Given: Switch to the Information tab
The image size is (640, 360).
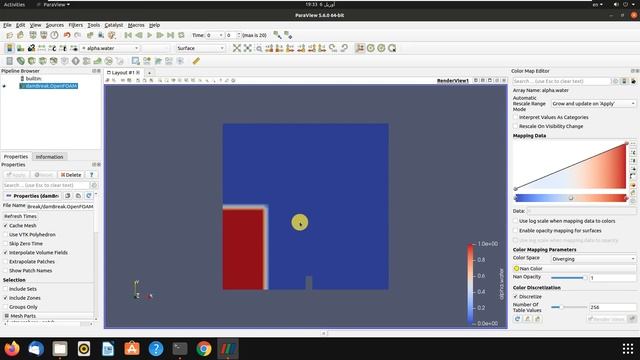Looking at the screenshot, I should tap(49, 157).
